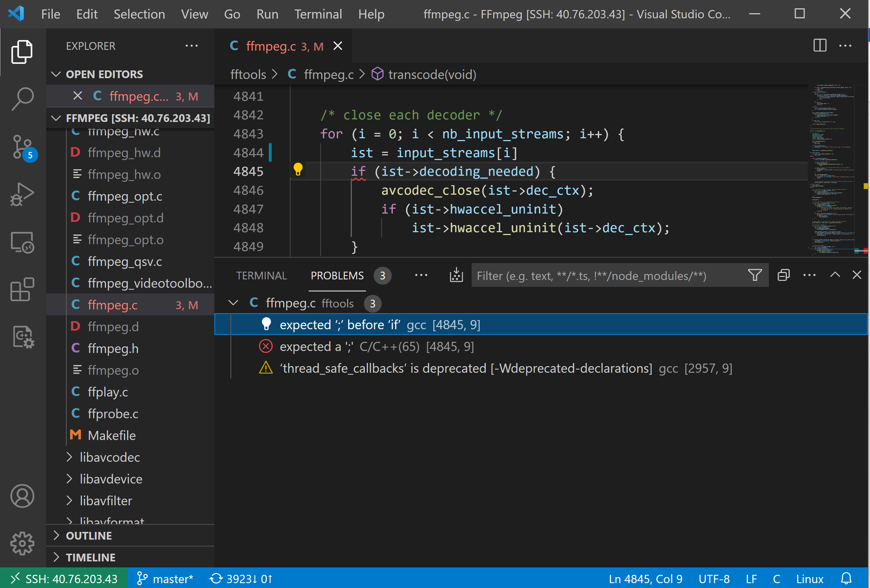The height and width of the screenshot is (588, 870).
Task: Open the Accounts icon
Action: tap(22, 496)
